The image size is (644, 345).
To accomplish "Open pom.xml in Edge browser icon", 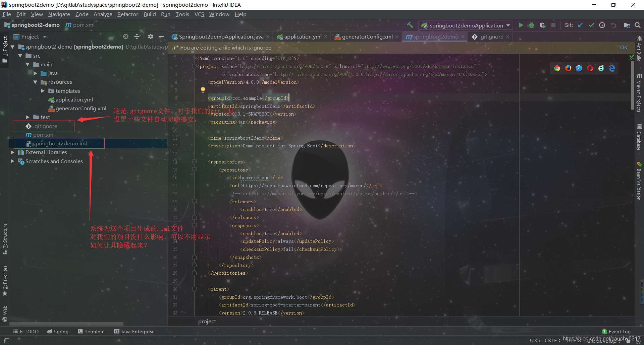I will [x=612, y=68].
